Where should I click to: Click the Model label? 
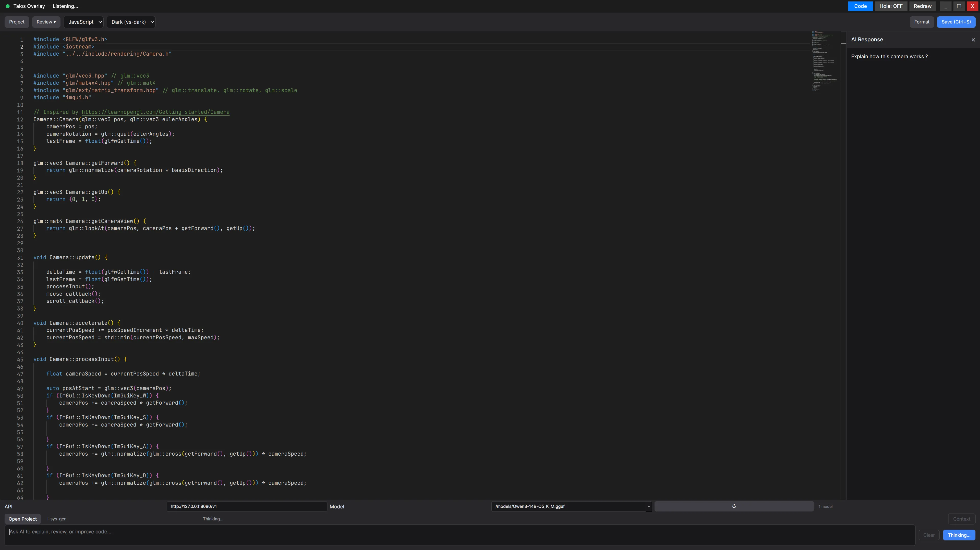click(337, 507)
